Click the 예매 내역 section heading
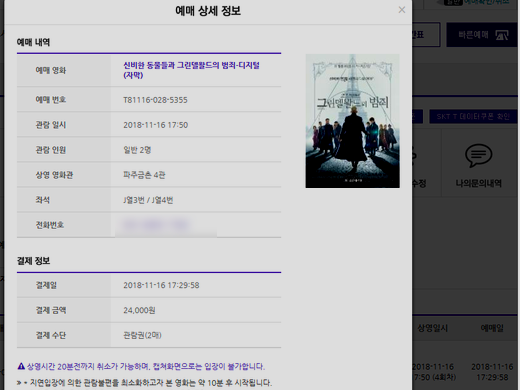 pyautogui.click(x=33, y=42)
